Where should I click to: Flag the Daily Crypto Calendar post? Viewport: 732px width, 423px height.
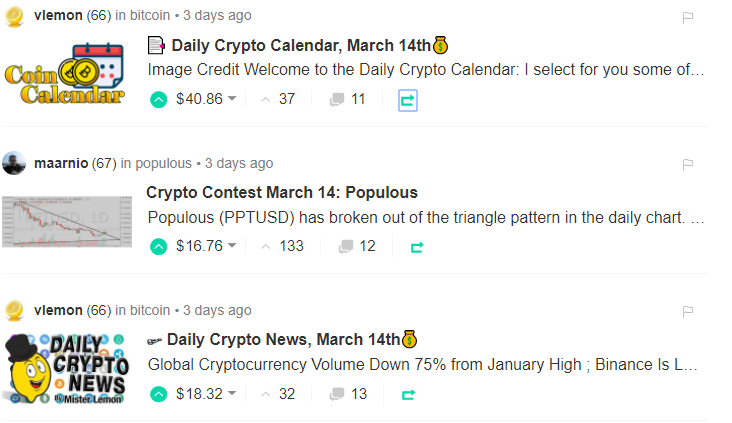(688, 17)
